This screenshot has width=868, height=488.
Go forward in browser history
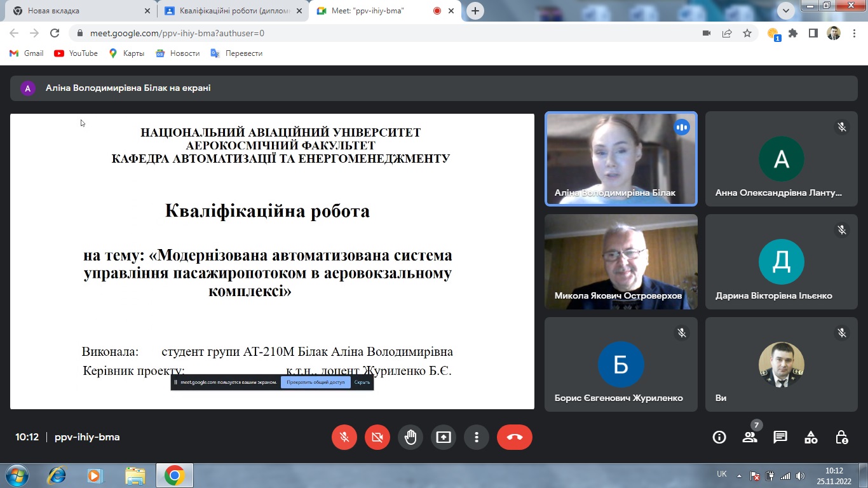(34, 33)
